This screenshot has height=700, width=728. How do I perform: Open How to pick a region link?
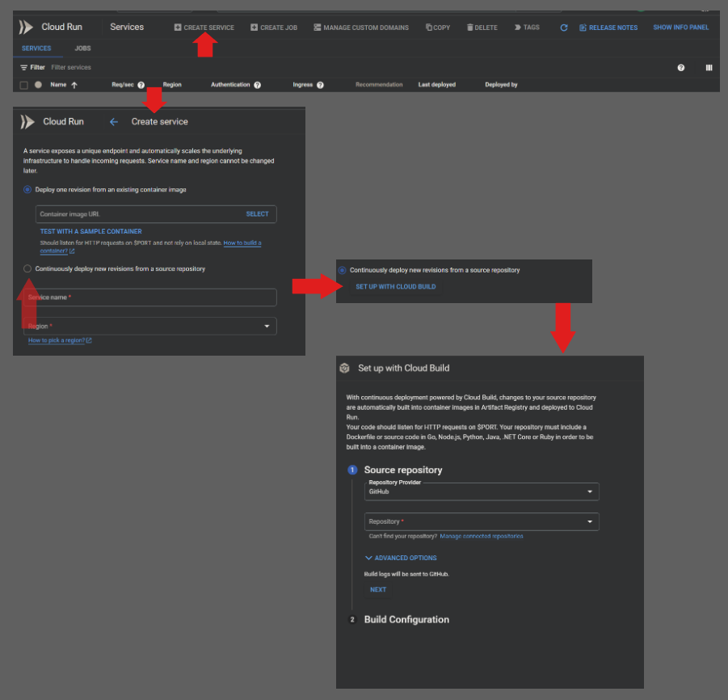60,340
